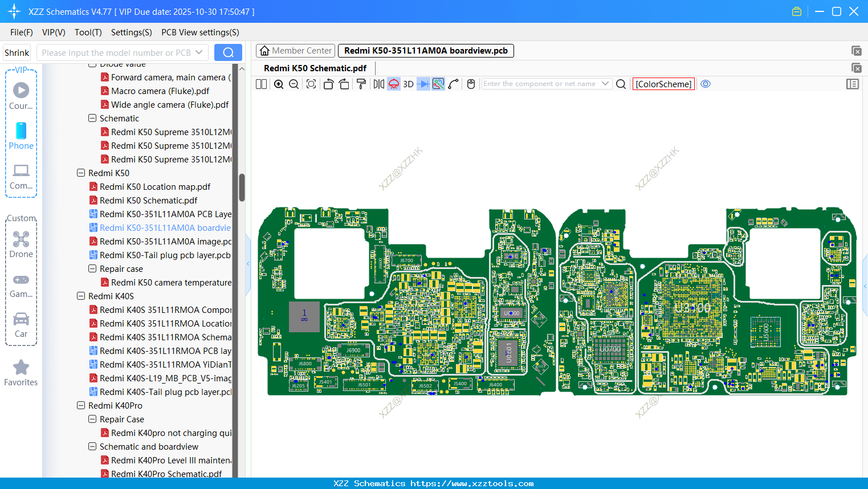Collapse the Redmi K50 tree node
The height and width of the screenshot is (489, 868).
coord(81,173)
